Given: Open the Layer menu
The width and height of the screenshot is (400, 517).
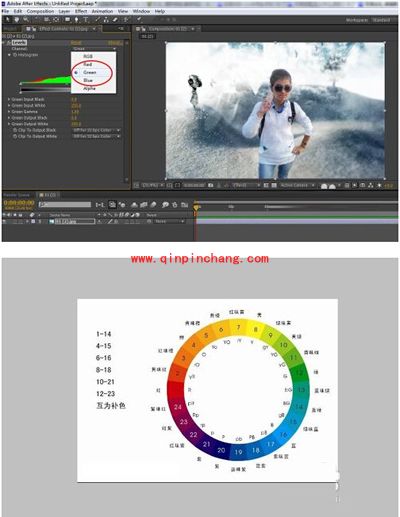Looking at the screenshot, I should point(64,11).
